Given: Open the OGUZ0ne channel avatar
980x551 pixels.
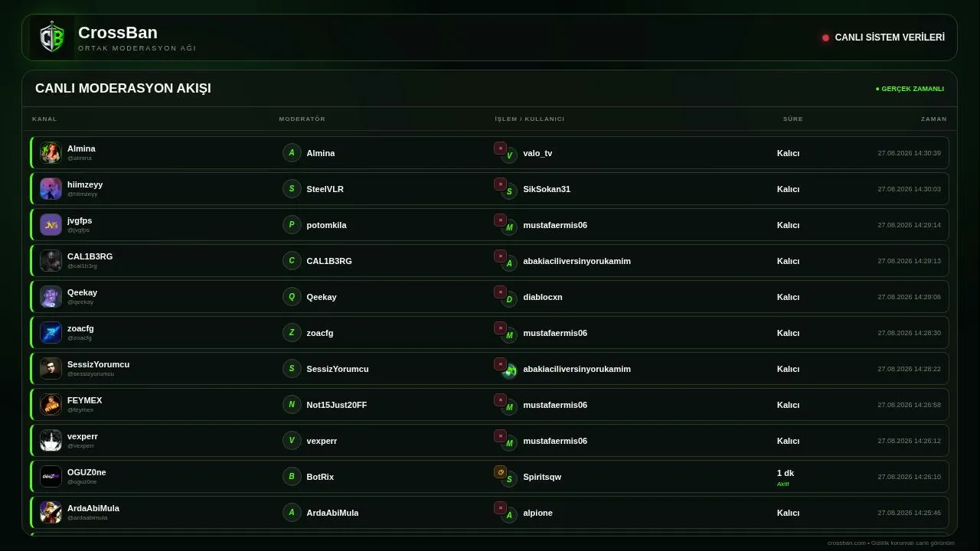Looking at the screenshot, I should (51, 477).
